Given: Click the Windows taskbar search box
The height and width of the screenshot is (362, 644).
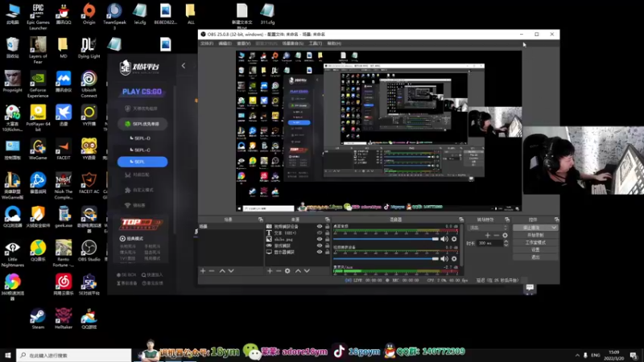Looking at the screenshot, I should 73,355.
